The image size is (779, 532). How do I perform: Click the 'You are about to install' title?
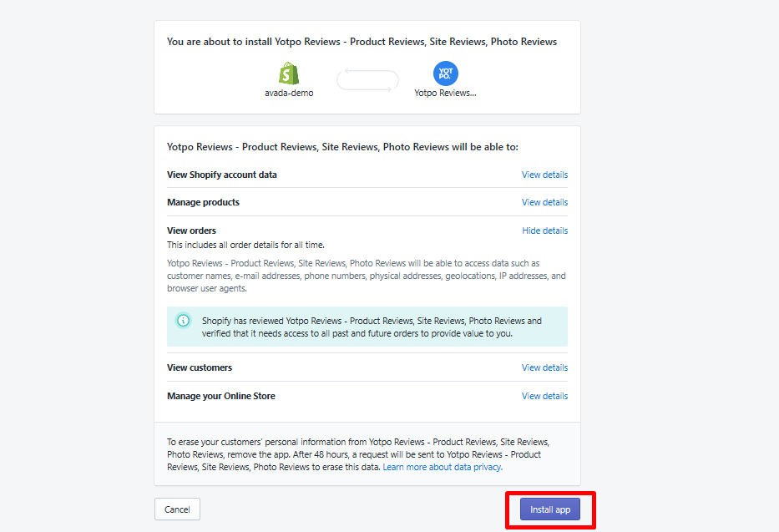[x=362, y=42]
